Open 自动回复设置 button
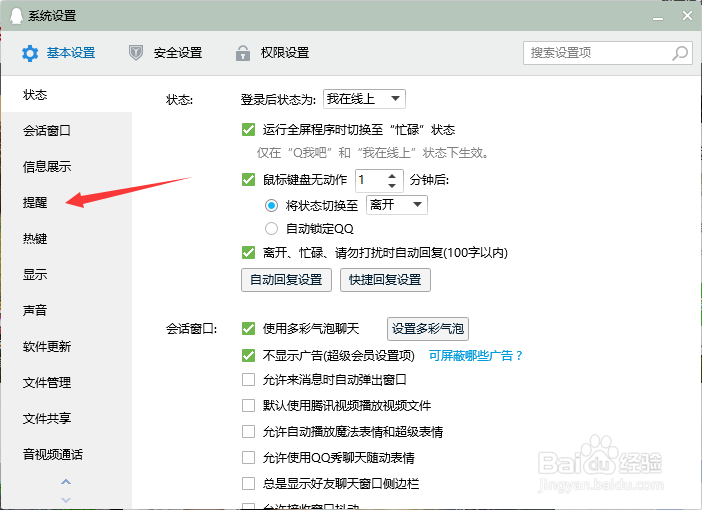The width and height of the screenshot is (702, 510). [x=286, y=280]
